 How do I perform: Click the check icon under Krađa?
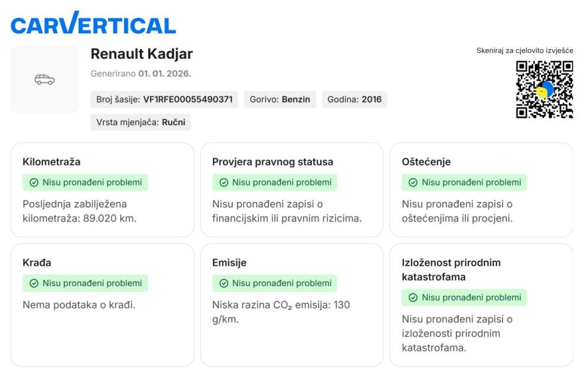click(x=33, y=284)
